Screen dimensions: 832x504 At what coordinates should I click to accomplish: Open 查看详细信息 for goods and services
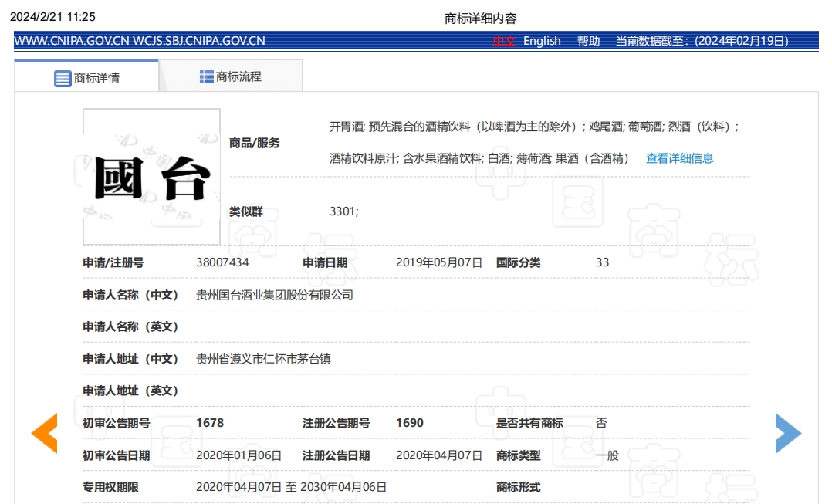pyautogui.click(x=679, y=158)
